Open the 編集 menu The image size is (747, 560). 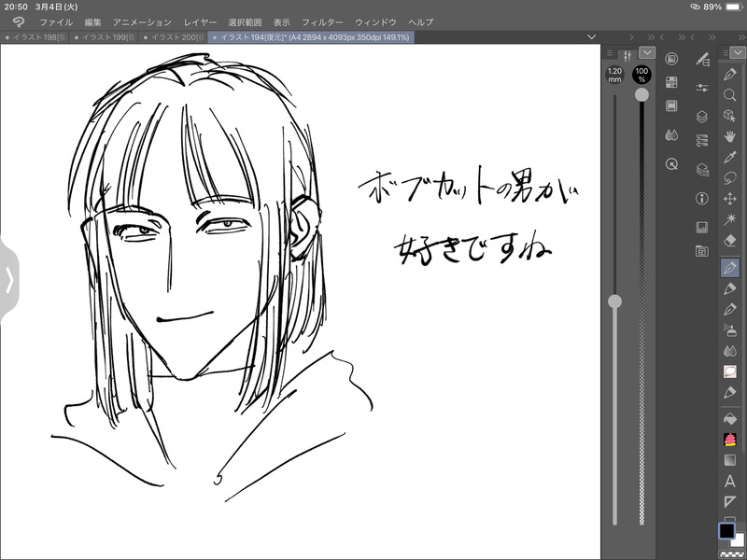92,22
